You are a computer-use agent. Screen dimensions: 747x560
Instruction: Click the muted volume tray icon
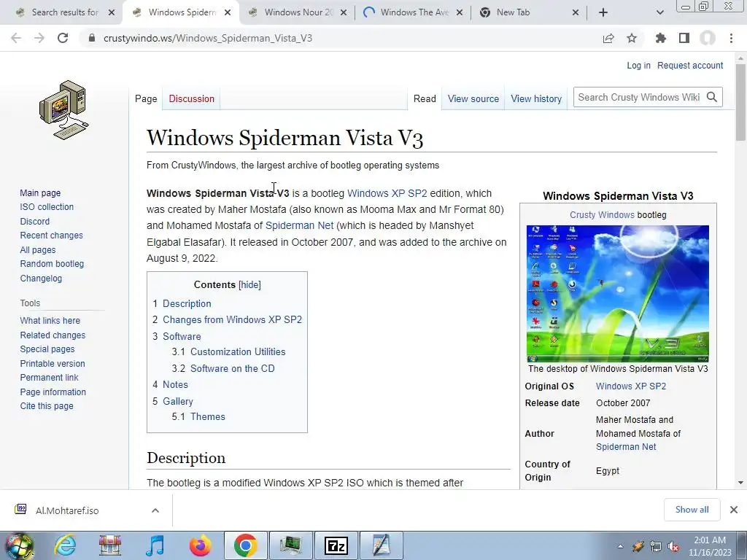(673, 546)
